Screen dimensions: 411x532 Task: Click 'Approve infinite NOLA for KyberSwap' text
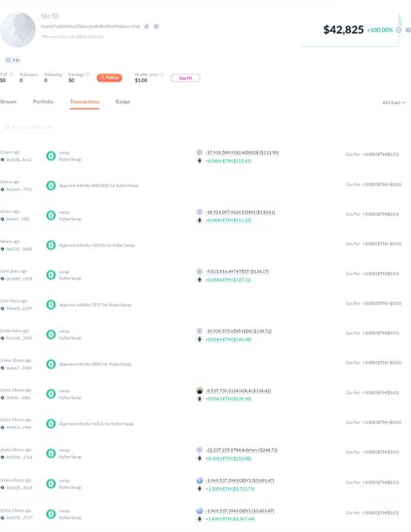point(96,424)
